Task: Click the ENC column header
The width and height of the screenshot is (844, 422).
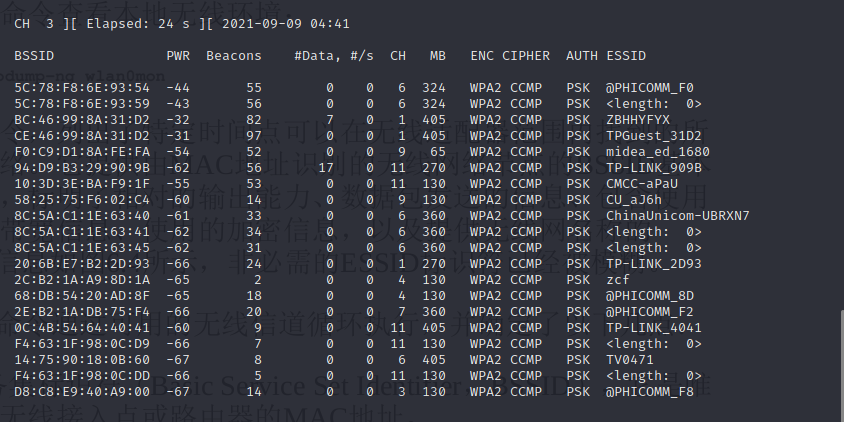Action: 482,56
